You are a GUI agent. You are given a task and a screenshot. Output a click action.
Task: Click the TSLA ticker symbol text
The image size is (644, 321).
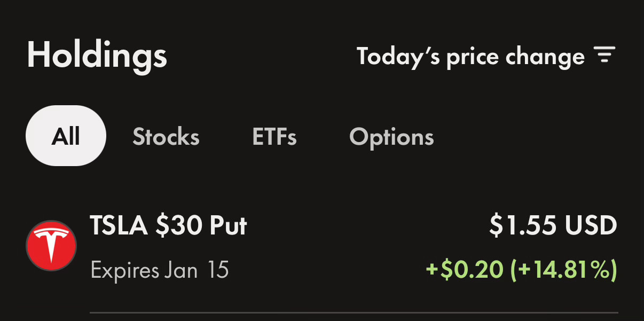[119, 226]
